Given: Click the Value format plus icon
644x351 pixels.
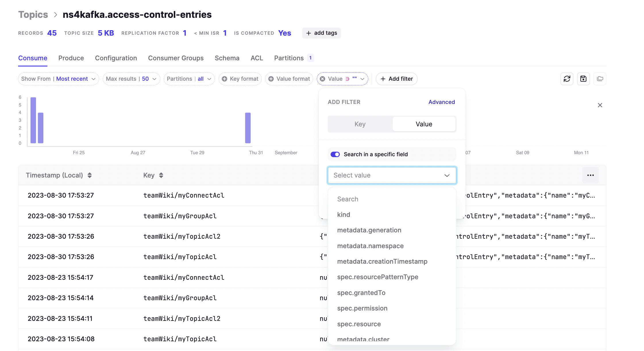Looking at the screenshot, I should click(x=271, y=79).
